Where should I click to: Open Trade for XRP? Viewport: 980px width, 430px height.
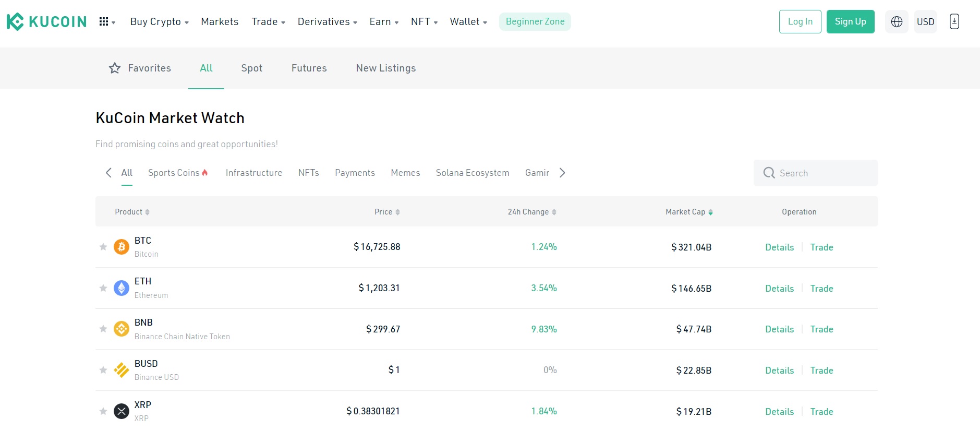[821, 412]
